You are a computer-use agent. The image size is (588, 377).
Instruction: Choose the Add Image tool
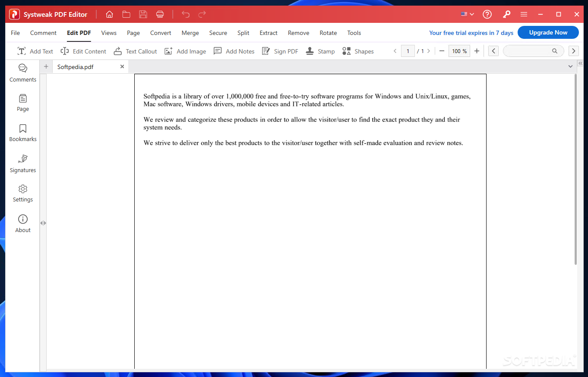pyautogui.click(x=185, y=51)
